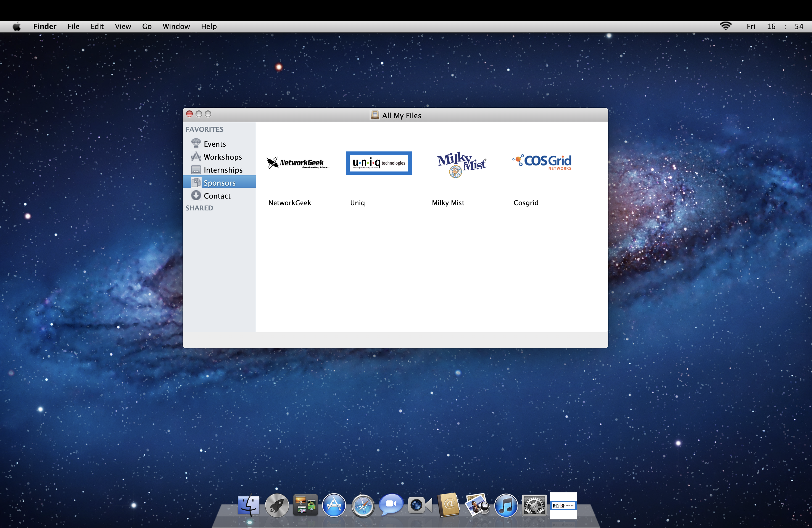Click the Uniq logo in the dock
The width and height of the screenshot is (812, 528).
pyautogui.click(x=563, y=505)
